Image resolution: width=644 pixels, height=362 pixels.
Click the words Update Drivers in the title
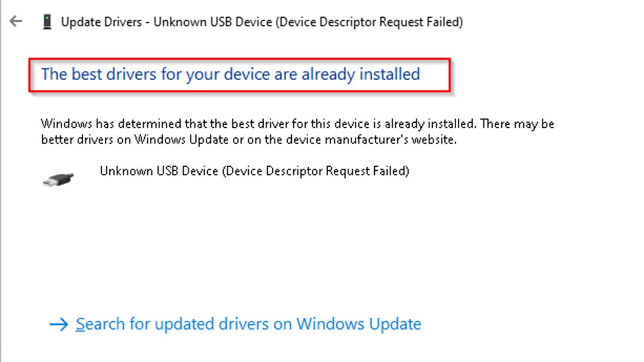coord(101,22)
